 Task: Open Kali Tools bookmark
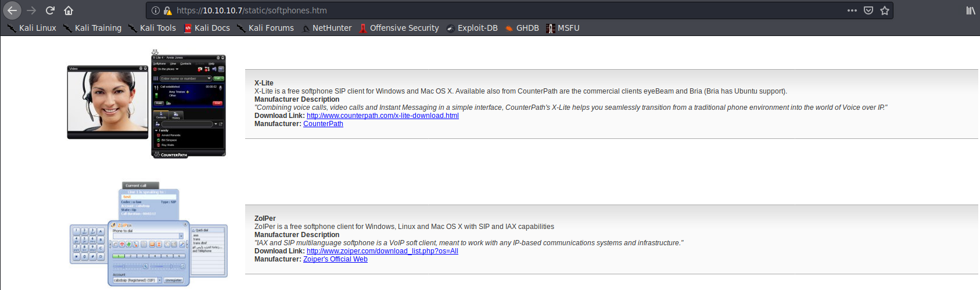tap(152, 28)
